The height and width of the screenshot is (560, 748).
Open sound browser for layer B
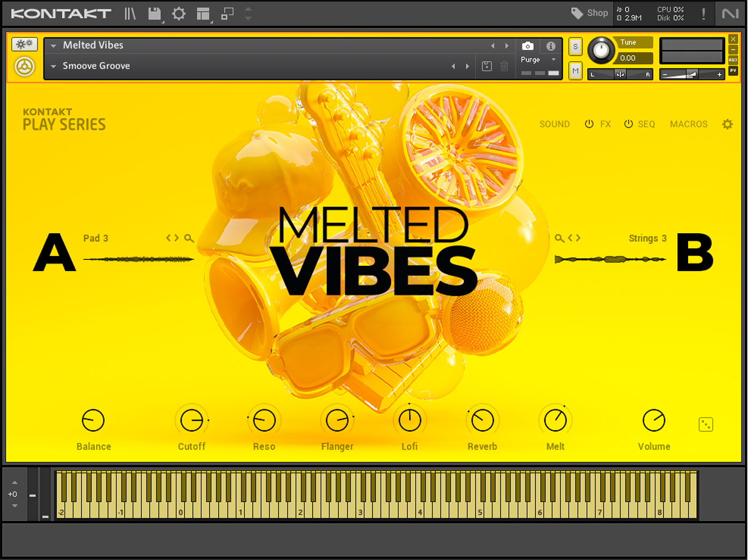(x=559, y=238)
